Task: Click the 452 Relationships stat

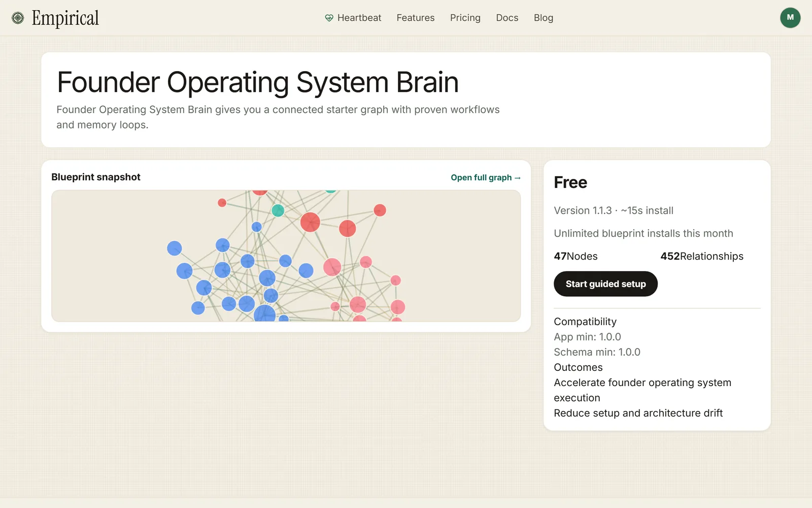Action: click(702, 256)
